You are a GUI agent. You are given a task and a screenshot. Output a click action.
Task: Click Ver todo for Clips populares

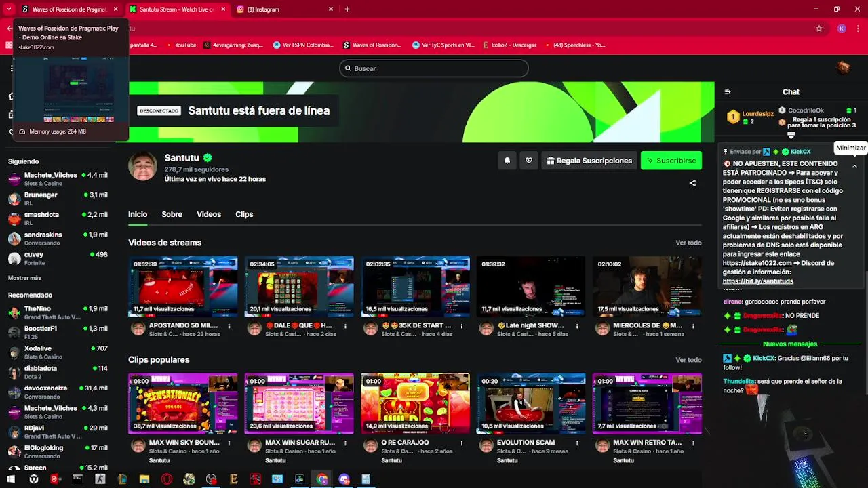point(688,360)
